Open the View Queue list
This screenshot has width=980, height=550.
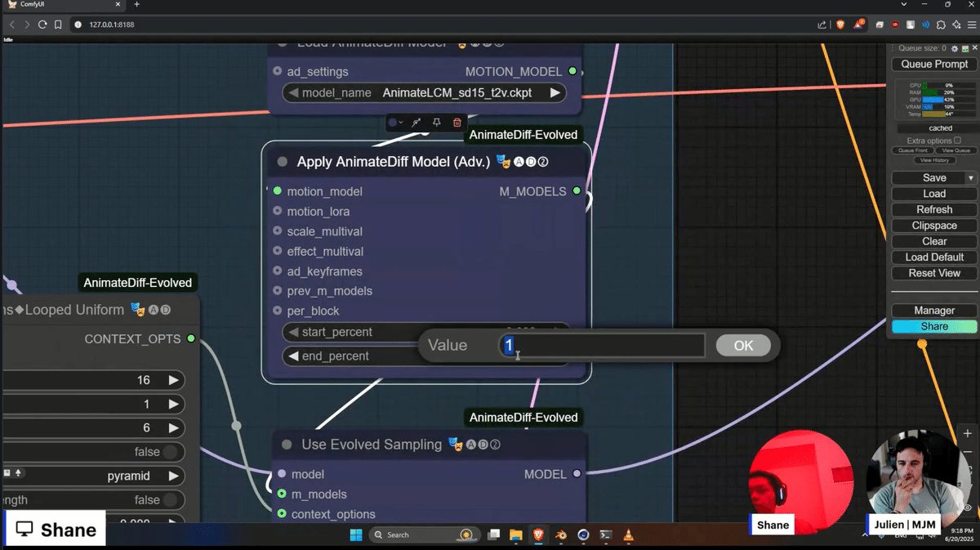click(x=955, y=150)
